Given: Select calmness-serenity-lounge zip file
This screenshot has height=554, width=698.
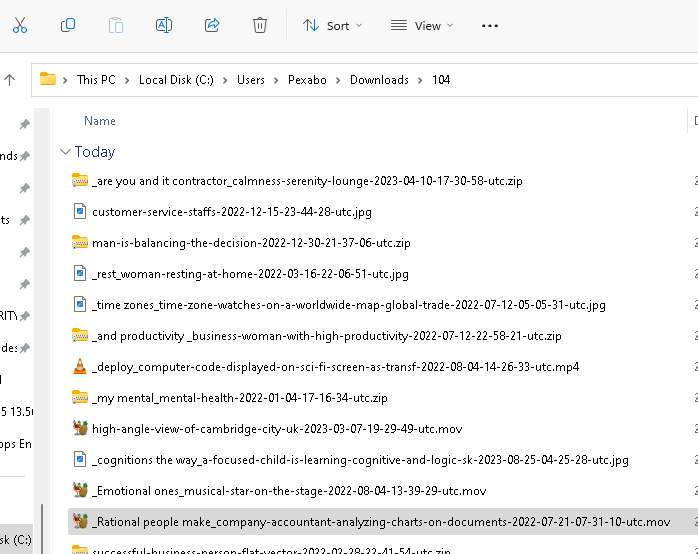Looking at the screenshot, I should tap(307, 181).
